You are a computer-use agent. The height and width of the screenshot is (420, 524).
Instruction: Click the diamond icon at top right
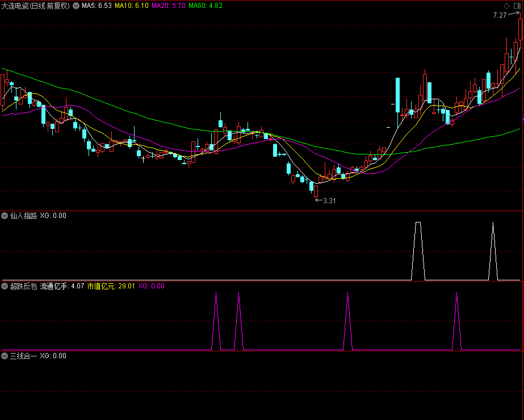click(x=506, y=6)
